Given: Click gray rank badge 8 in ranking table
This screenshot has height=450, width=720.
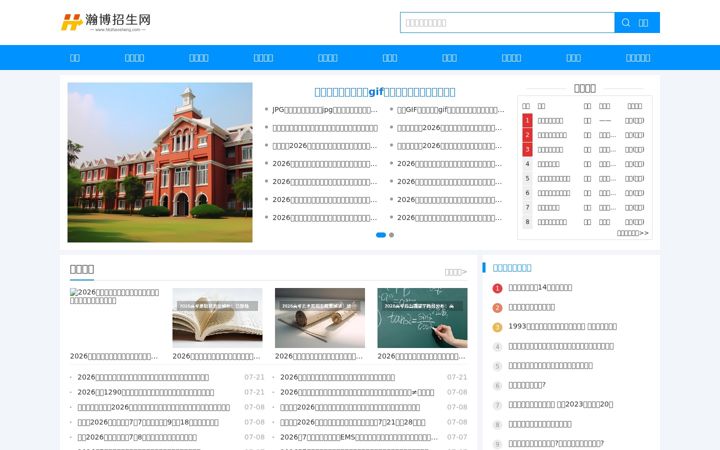Looking at the screenshot, I should point(527,222).
